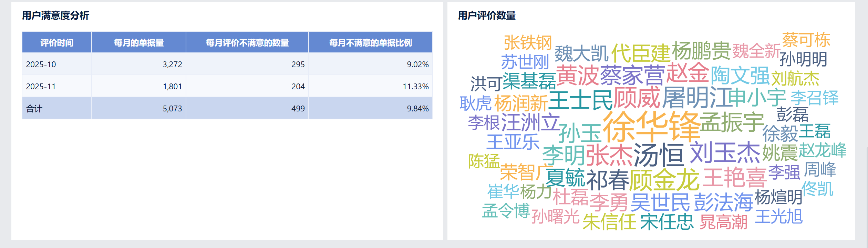Click 徐华锋 in the word cloud
This screenshot has width=868, height=248.
pyautogui.click(x=651, y=127)
